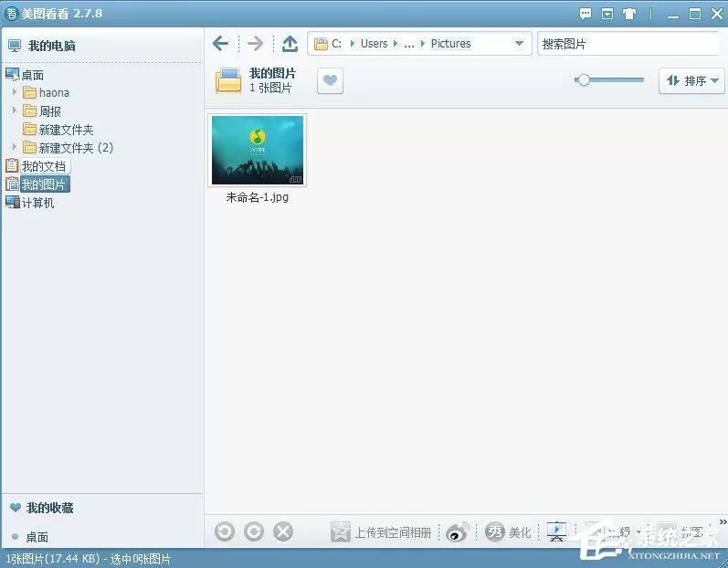728x568 pixels.
Task: Open the address path dropdown arrow
Action: point(519,44)
